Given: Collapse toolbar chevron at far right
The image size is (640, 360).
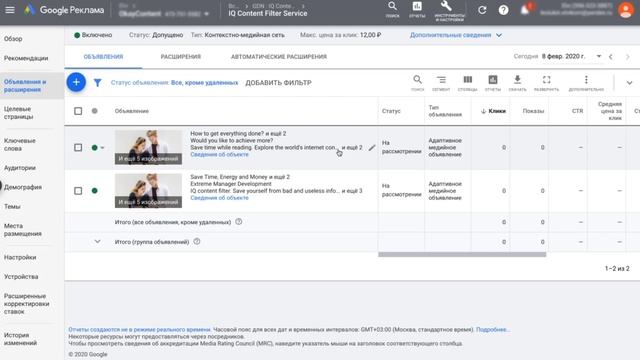Looking at the screenshot, I should tap(629, 83).
